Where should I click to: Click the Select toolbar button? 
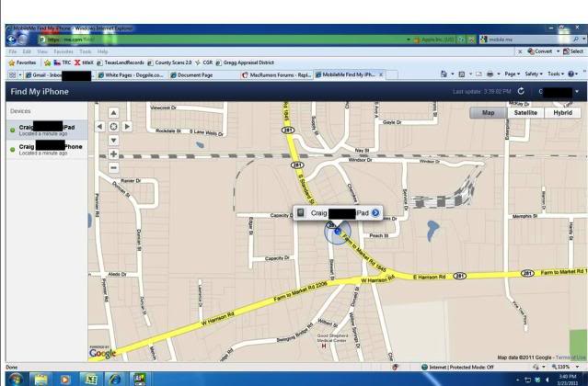pyautogui.click(x=573, y=51)
